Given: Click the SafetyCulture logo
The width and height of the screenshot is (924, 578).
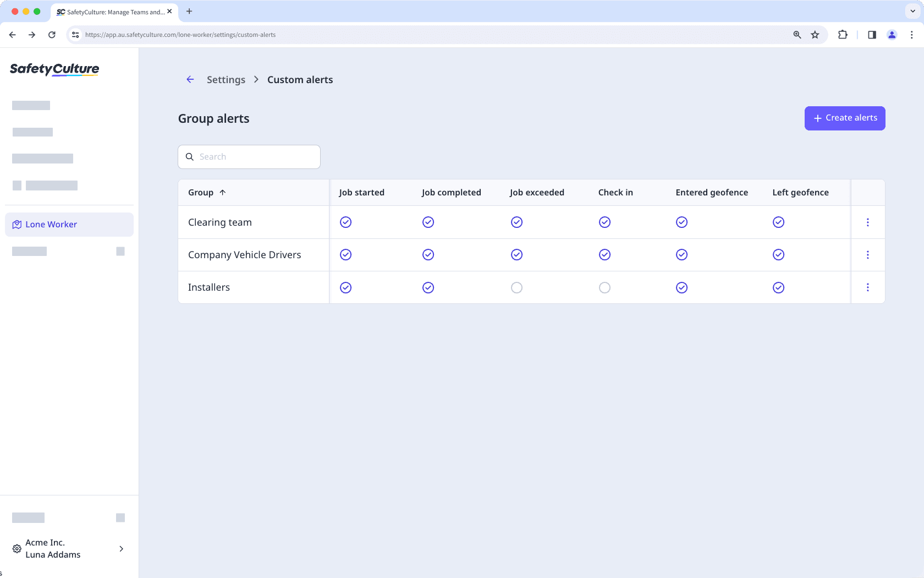Looking at the screenshot, I should (54, 70).
